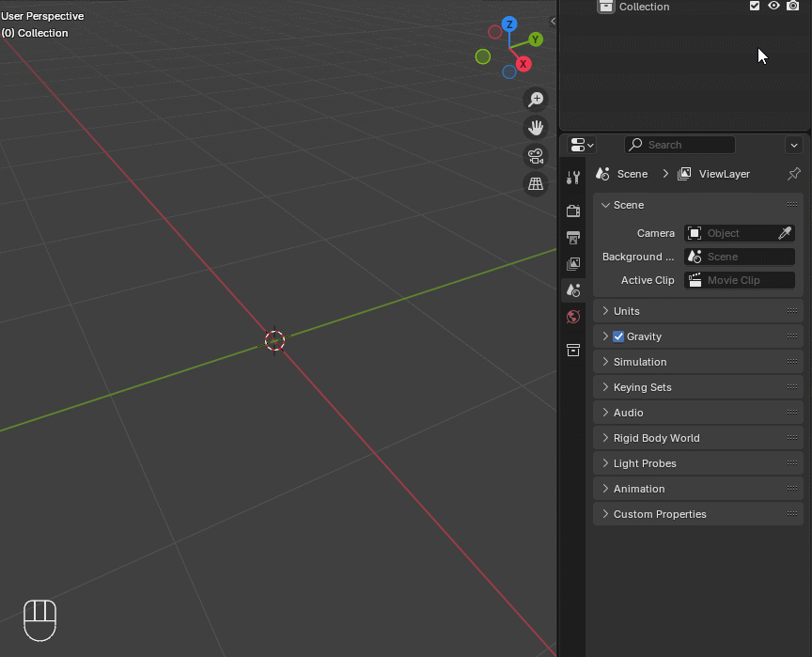Open the Collection properties tab
The image size is (812, 657).
tap(573, 350)
